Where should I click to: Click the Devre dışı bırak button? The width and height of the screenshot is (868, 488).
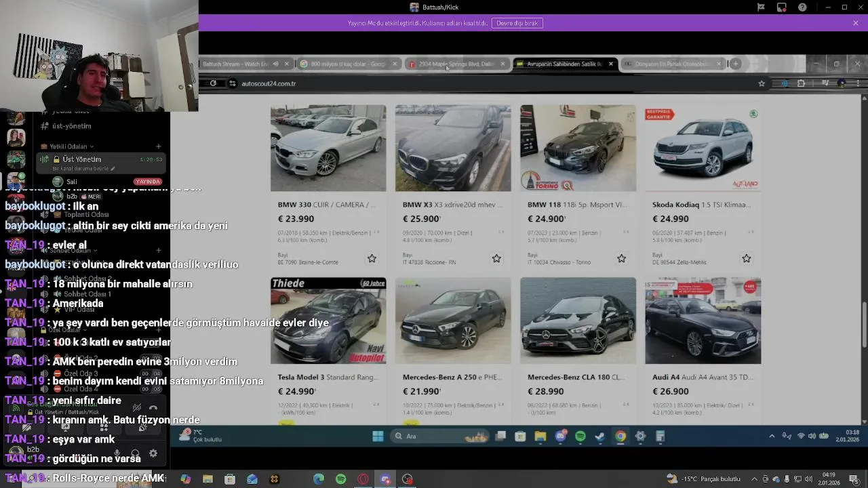click(517, 23)
